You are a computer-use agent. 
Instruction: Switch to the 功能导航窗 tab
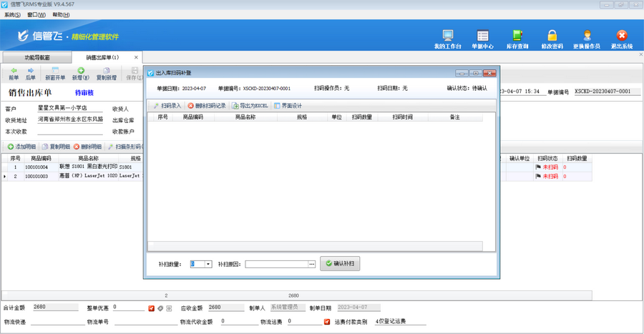click(x=37, y=57)
